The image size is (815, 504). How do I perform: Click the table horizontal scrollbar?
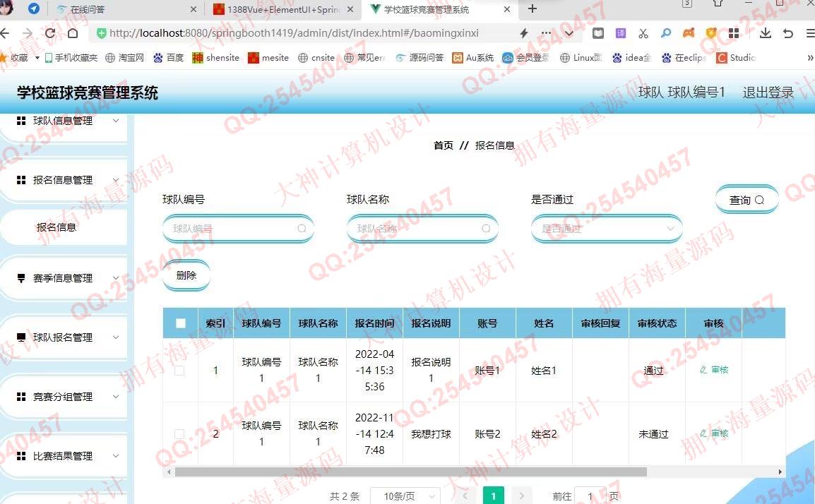(410, 472)
